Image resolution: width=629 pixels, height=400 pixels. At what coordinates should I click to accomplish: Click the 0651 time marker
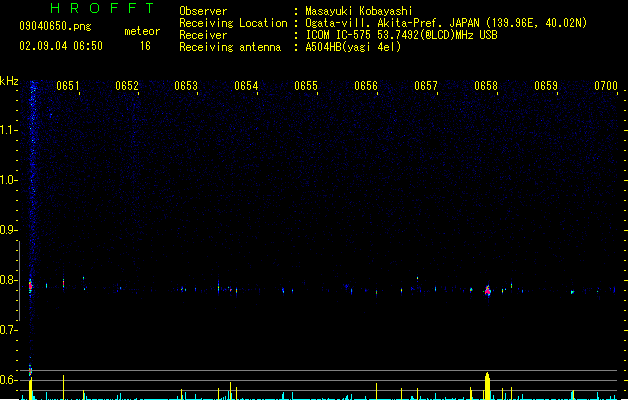68,86
